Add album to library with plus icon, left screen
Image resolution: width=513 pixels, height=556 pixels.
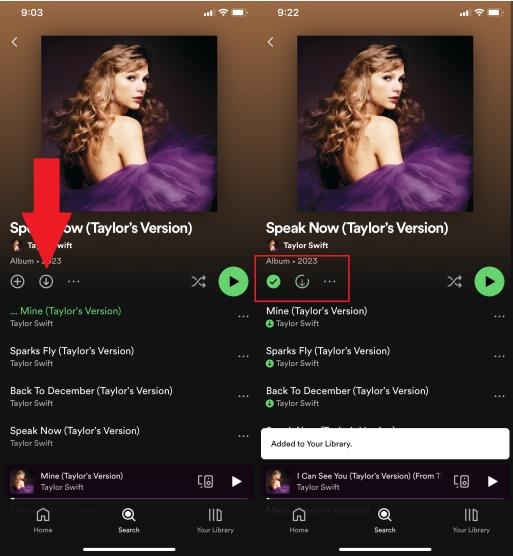coord(17,282)
